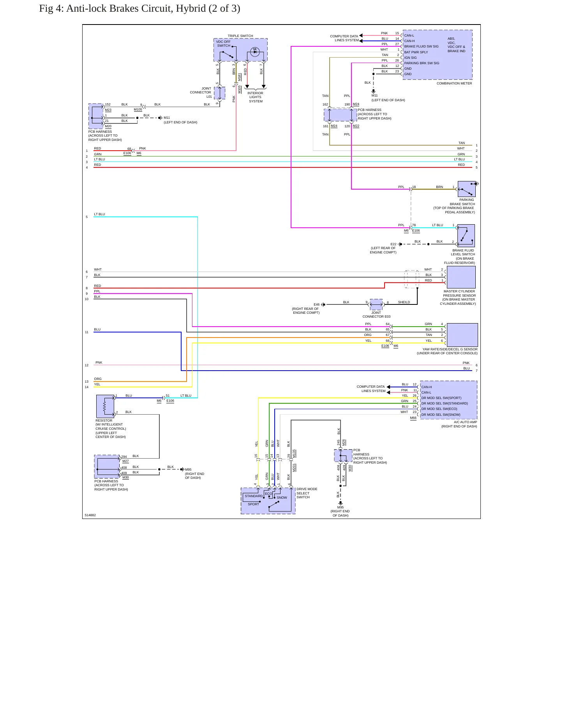Select the Joint Connector L01 block
Screen dimensions: 563x728
pos(220,93)
